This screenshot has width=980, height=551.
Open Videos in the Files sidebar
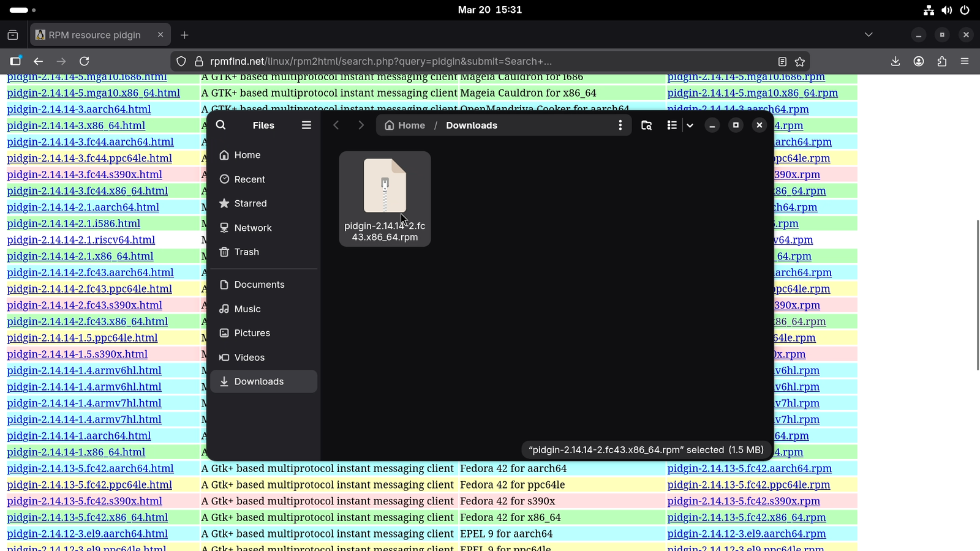pyautogui.click(x=263, y=358)
